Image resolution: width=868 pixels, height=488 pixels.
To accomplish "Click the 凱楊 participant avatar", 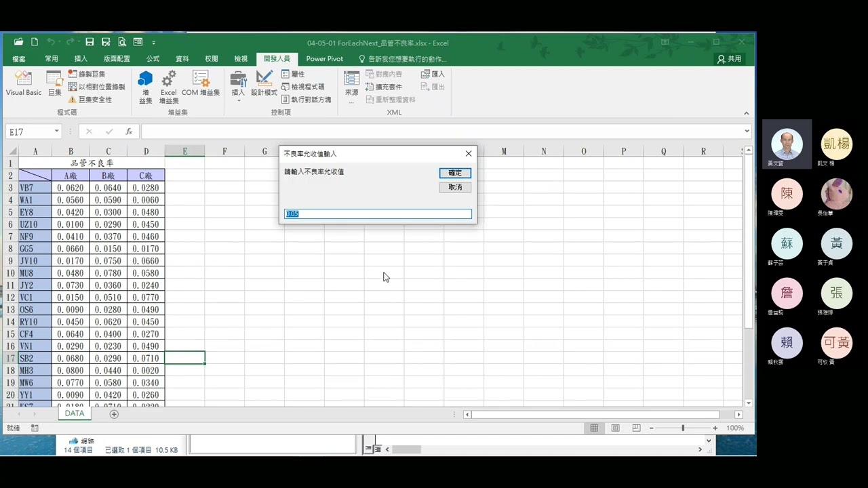I will pyautogui.click(x=837, y=144).
